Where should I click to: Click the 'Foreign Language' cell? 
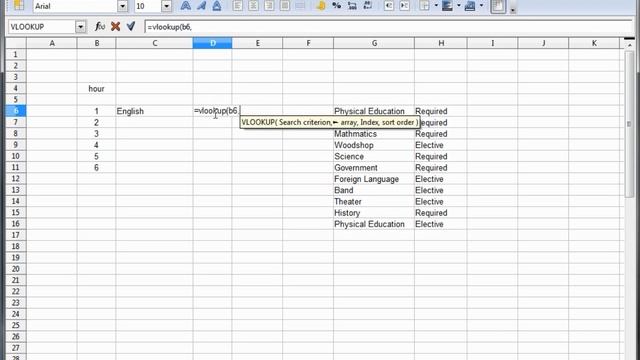point(374,179)
